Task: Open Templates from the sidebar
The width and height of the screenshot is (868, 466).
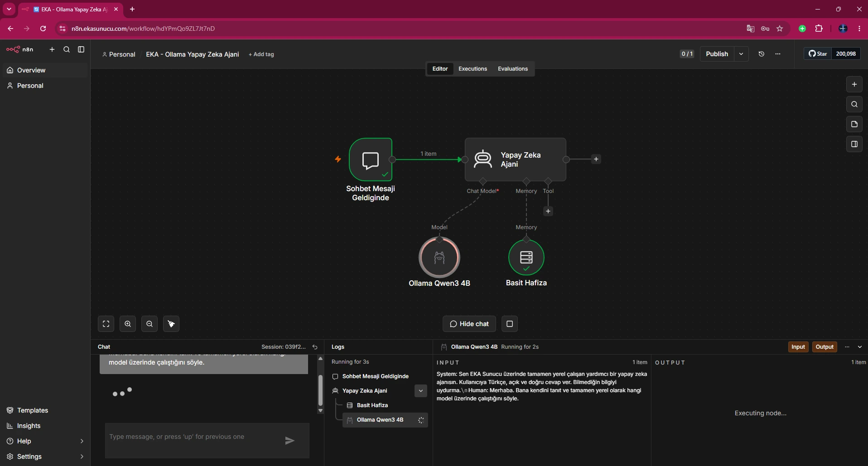Action: (44, 410)
